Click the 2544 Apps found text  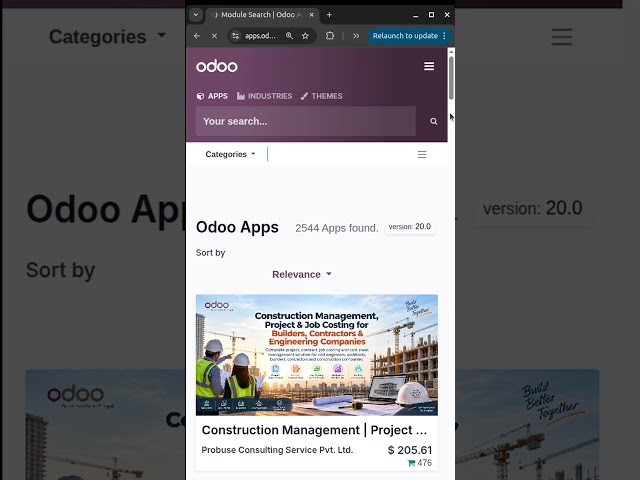[337, 228]
